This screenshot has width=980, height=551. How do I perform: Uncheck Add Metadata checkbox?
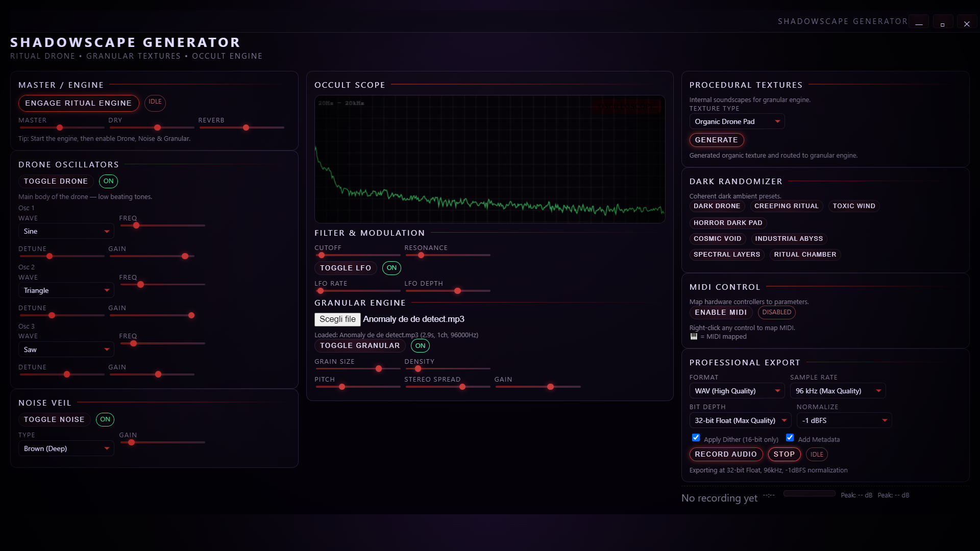(790, 438)
